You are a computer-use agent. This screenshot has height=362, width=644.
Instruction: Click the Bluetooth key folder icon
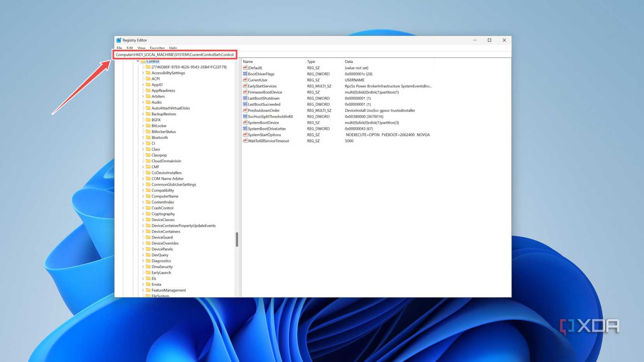pyautogui.click(x=148, y=137)
